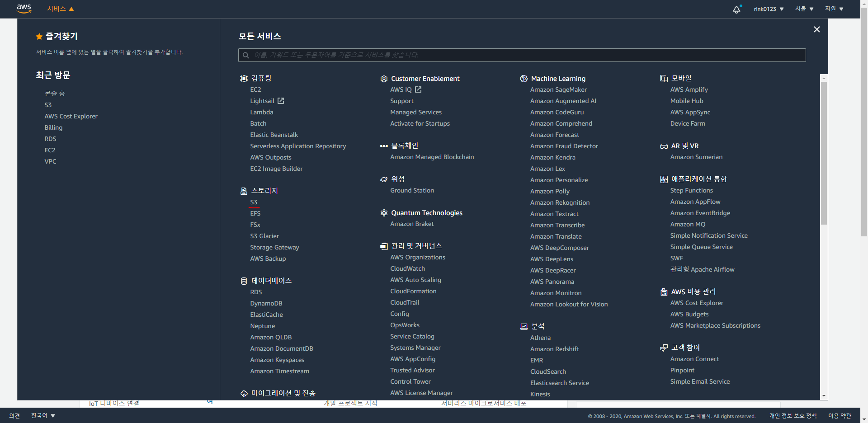868x423 pixels.
Task: Click the external link icon beside AWS IQ
Action: point(418,89)
